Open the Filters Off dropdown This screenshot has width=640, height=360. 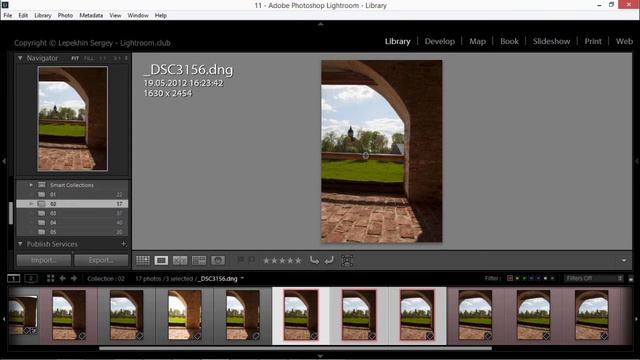click(x=594, y=278)
